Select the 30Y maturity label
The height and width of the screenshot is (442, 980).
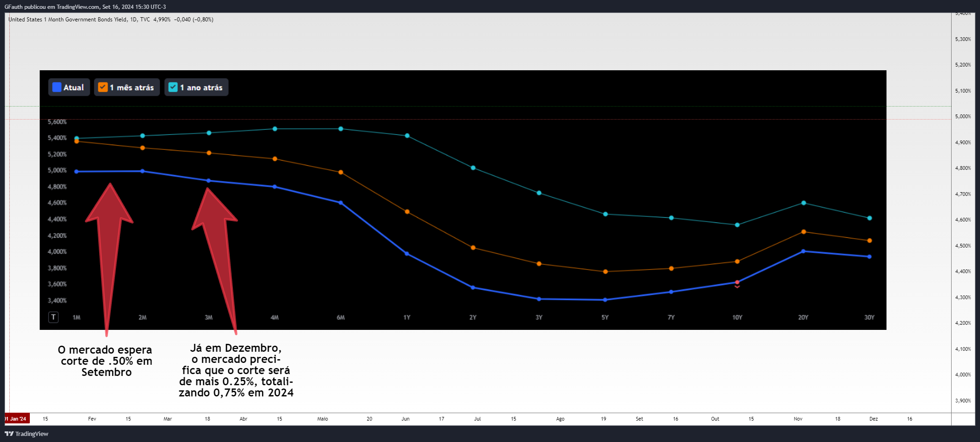point(870,317)
